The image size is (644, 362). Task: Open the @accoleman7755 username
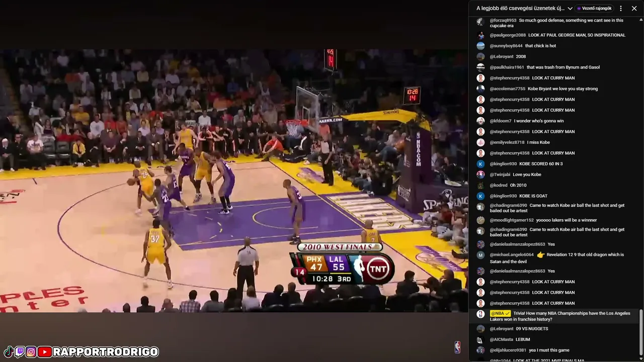[x=508, y=89]
